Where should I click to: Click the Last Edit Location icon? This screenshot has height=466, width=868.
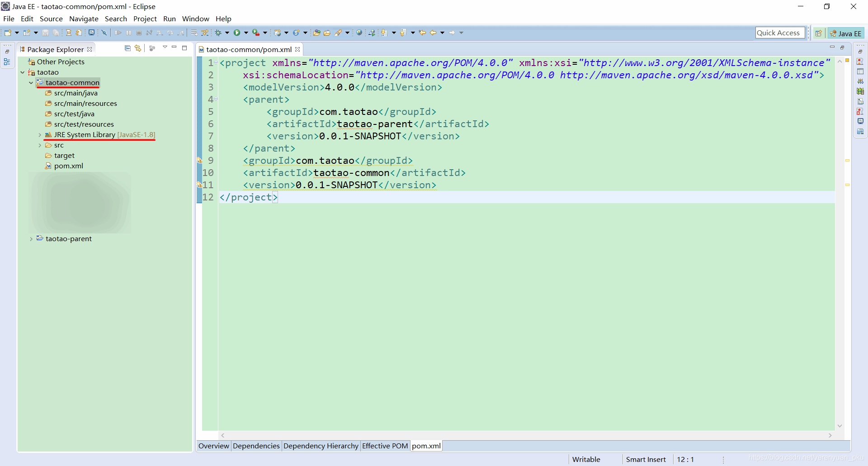click(x=422, y=33)
